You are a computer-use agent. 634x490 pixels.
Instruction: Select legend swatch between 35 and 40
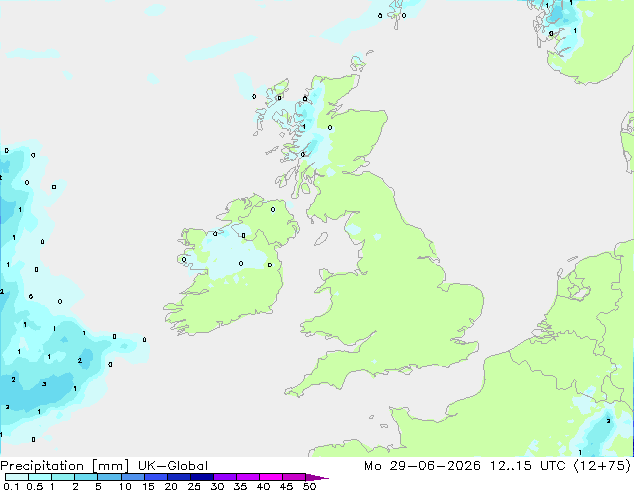coord(247,477)
